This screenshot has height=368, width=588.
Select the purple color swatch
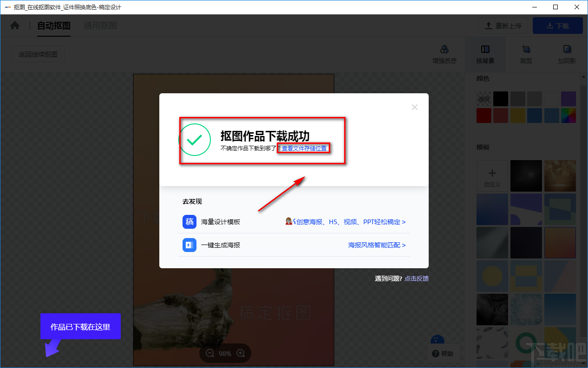568,99
